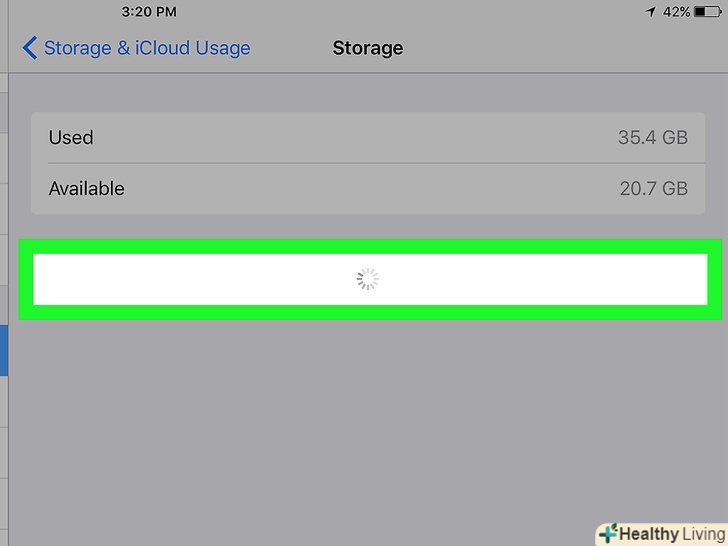Select the Used storage label
The image size is (728, 546).
pos(71,137)
